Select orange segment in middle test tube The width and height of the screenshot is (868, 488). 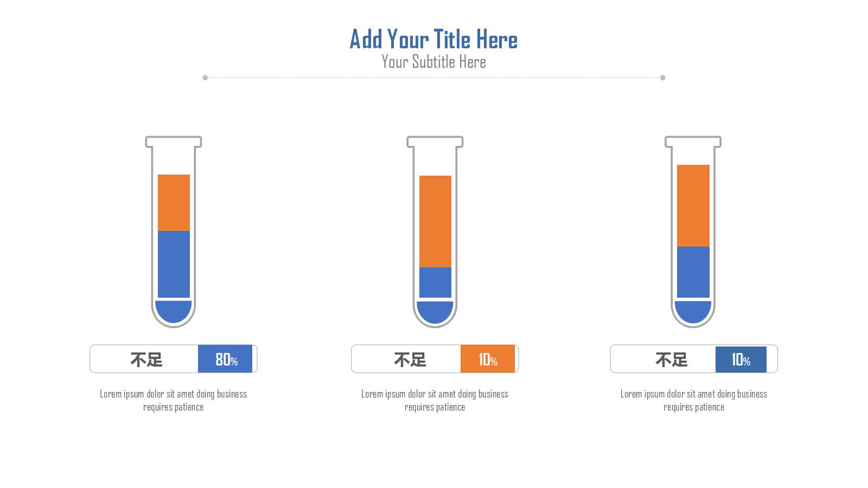(x=435, y=221)
